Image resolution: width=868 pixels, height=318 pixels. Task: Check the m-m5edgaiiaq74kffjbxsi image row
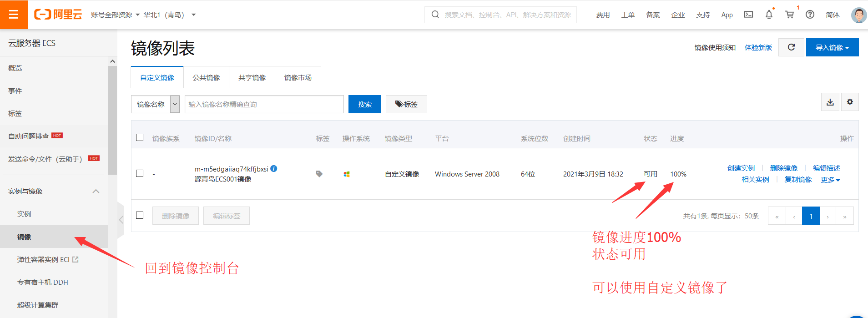tap(140, 173)
